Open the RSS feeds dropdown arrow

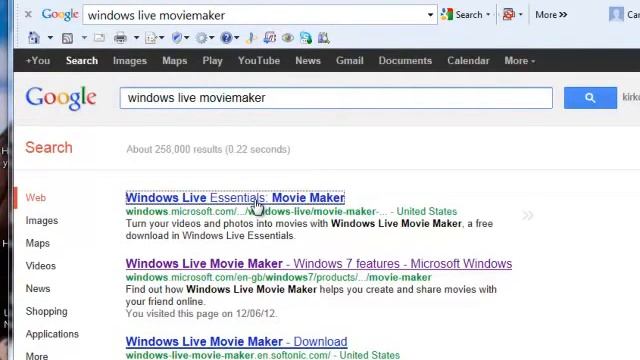84,38
